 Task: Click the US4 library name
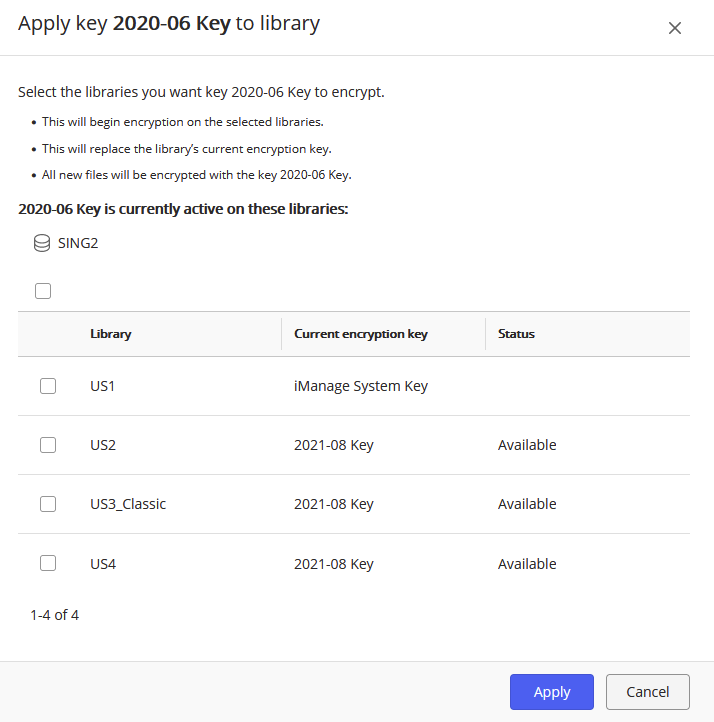pyautogui.click(x=103, y=564)
